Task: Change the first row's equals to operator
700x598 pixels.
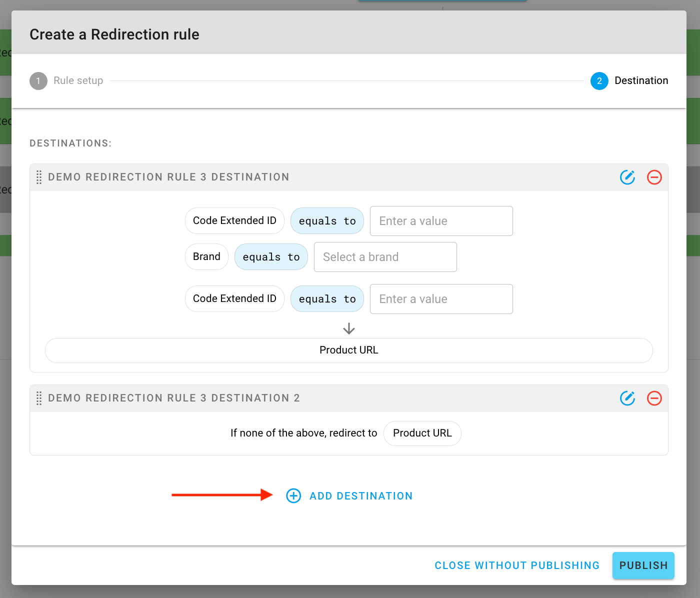Action: (x=327, y=220)
